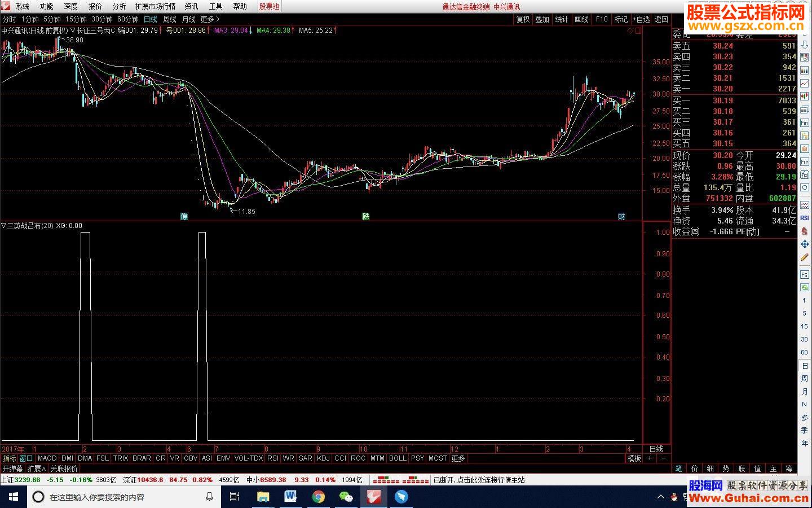Open the 扩展市场行情 menu
This screenshot has height=508, width=812.
pos(155,6)
